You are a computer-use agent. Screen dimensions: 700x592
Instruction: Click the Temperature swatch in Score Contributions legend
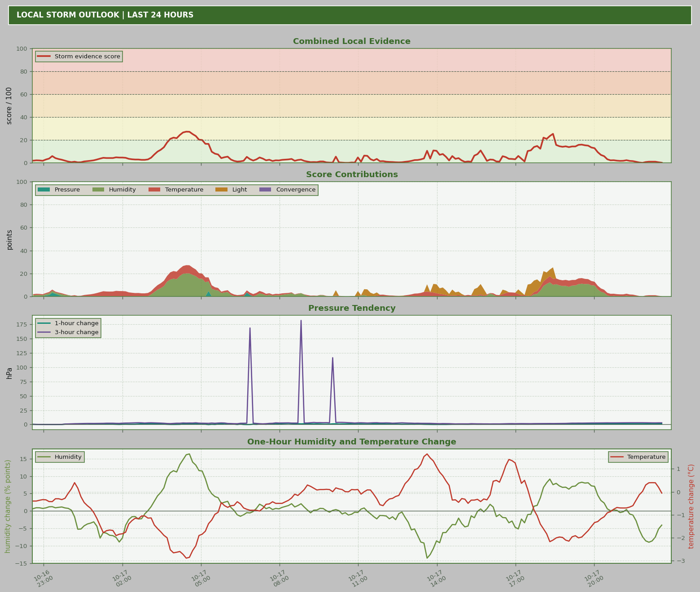[154, 190]
